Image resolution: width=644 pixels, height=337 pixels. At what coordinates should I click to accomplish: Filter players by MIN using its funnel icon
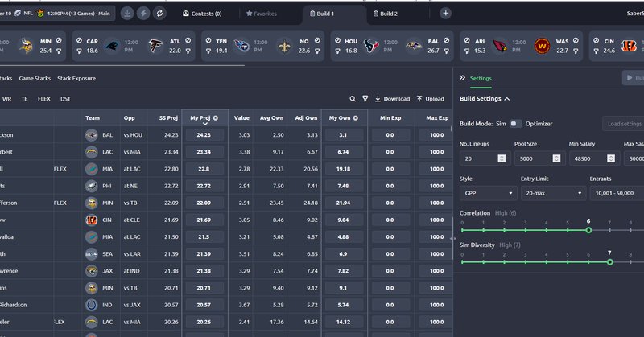pyautogui.click(x=59, y=51)
